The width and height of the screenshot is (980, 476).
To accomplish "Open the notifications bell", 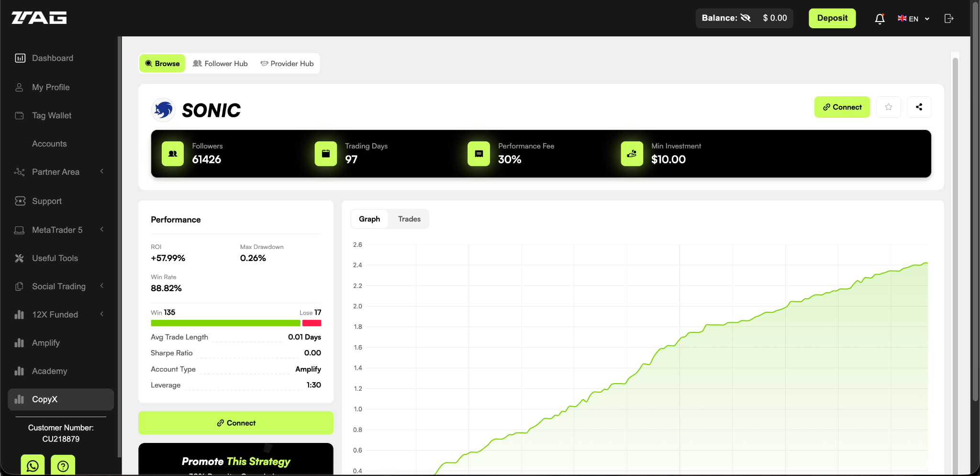I will (879, 18).
